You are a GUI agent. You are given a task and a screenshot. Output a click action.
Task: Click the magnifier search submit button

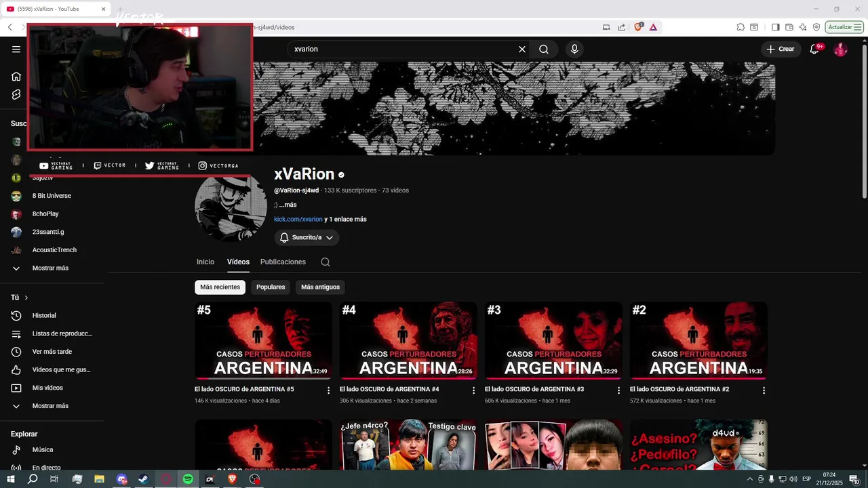[544, 49]
